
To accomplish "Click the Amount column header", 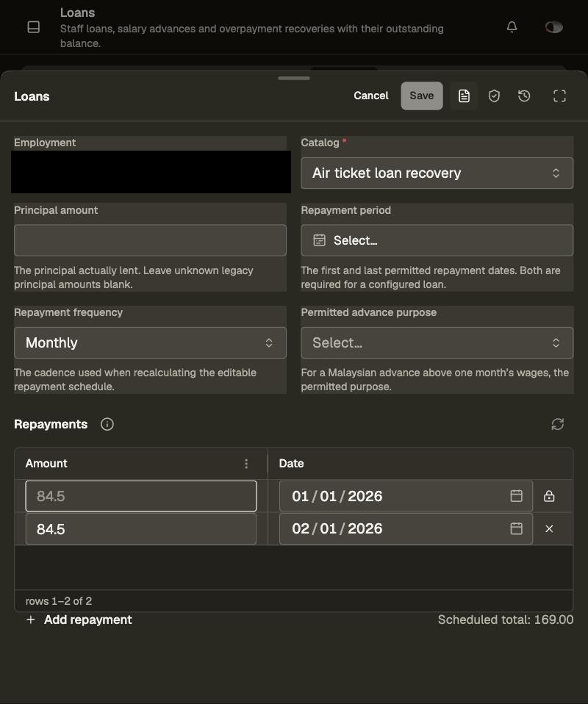I will point(46,464).
